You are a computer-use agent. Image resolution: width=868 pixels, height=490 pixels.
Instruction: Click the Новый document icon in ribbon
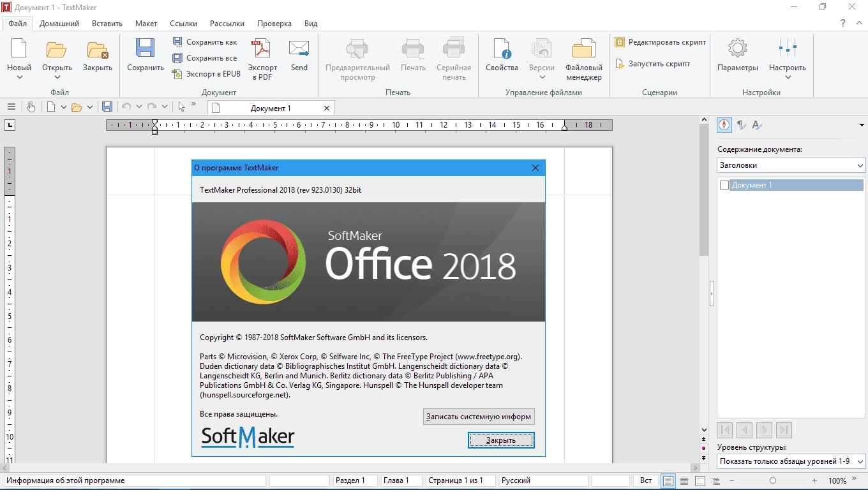(x=19, y=49)
